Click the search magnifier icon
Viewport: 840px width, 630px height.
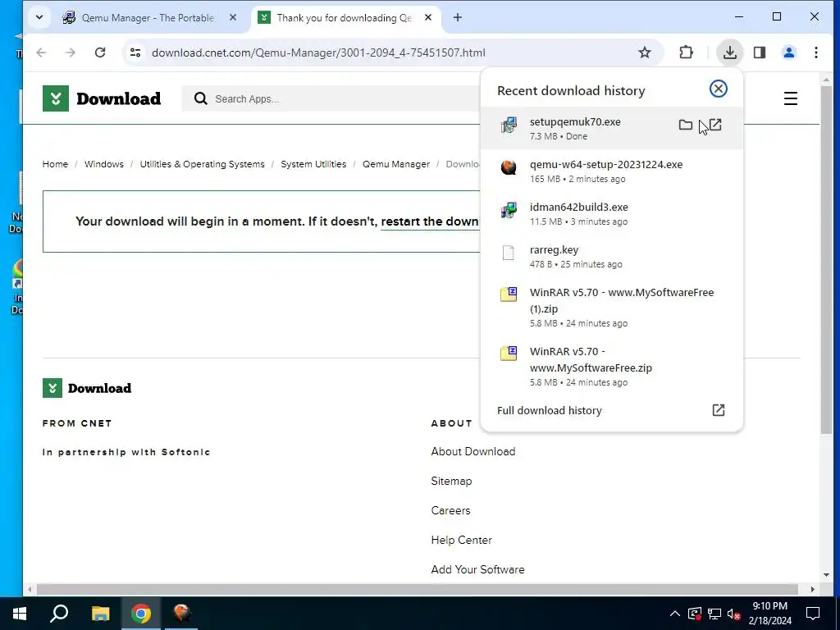tap(200, 98)
